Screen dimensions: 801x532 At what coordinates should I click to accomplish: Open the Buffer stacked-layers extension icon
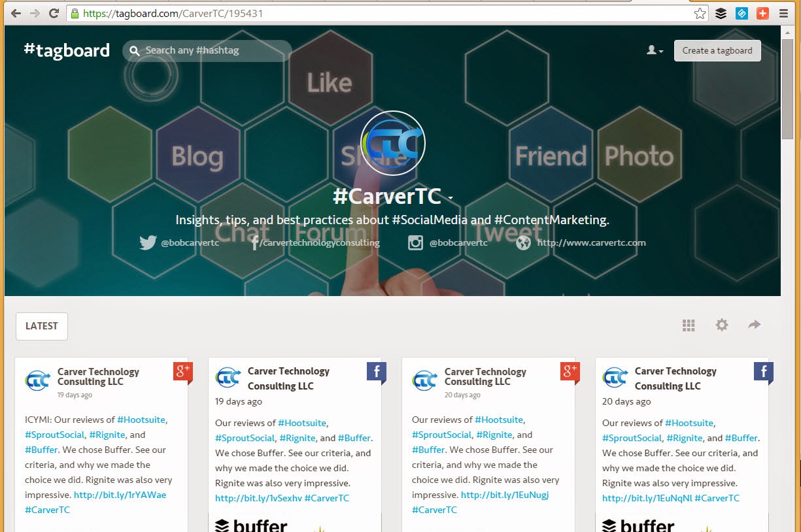click(x=721, y=13)
